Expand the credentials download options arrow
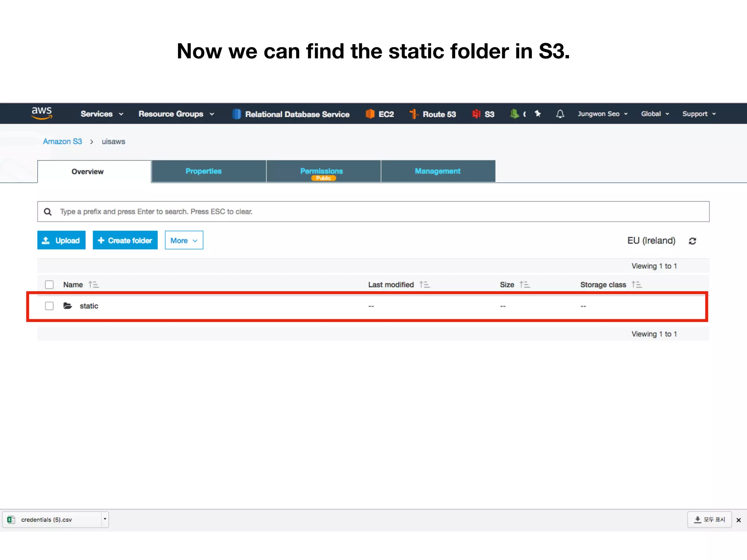Screen dimensions: 747x560 point(105,520)
